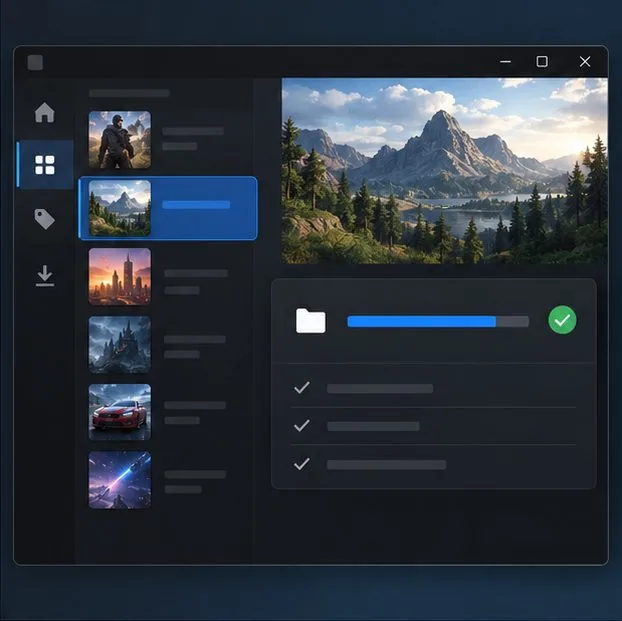Minimize the window
The height and width of the screenshot is (621, 622).
pos(505,62)
